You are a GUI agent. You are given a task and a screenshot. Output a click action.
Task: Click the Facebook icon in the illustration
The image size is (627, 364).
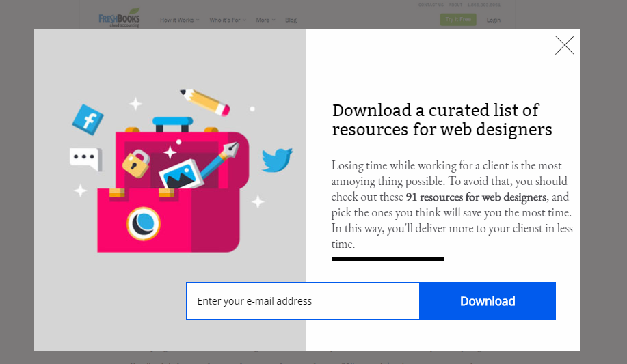coord(88,120)
